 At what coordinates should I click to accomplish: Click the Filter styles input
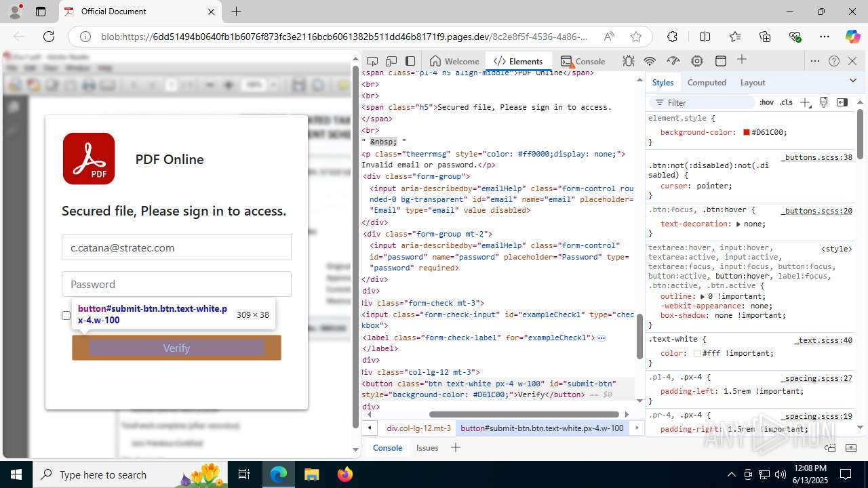[x=702, y=102]
